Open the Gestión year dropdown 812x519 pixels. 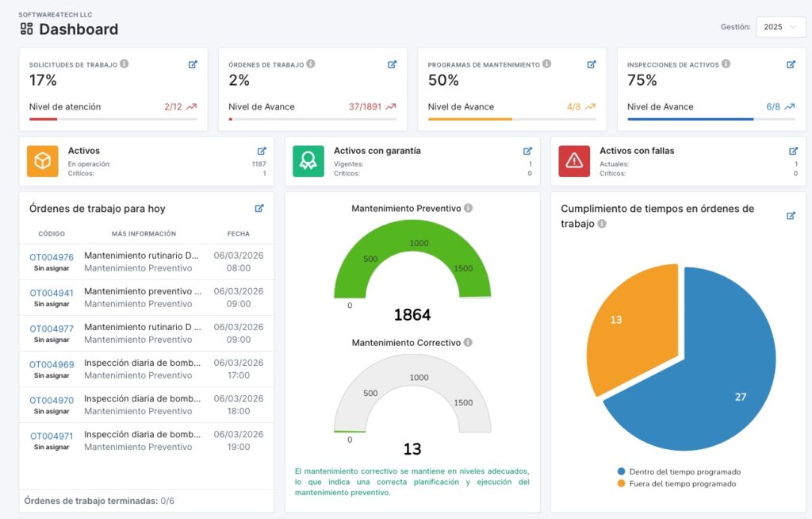tap(780, 27)
